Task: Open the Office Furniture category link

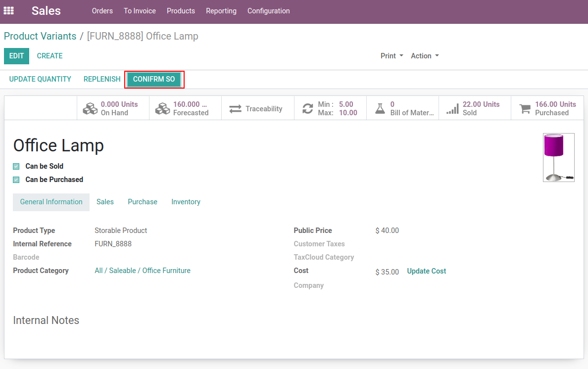Action: [143, 271]
